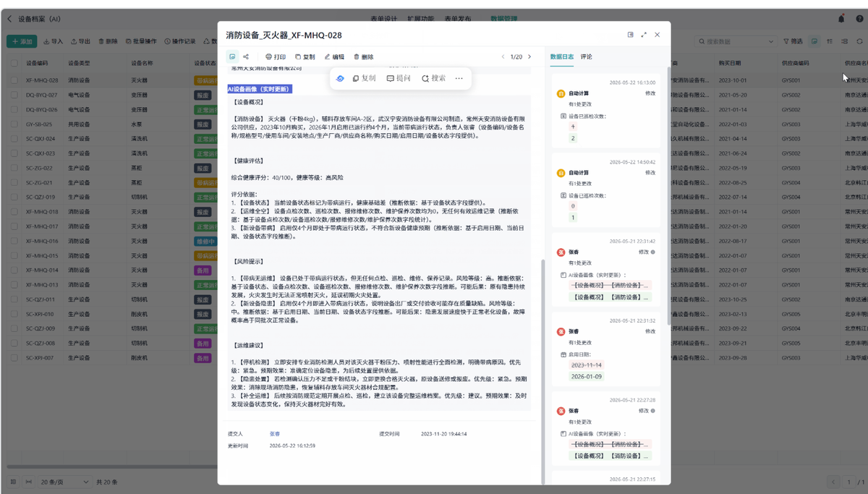The height and width of the screenshot is (494, 868).
Task: Click the 设备类型 column header
Action: pos(79,63)
